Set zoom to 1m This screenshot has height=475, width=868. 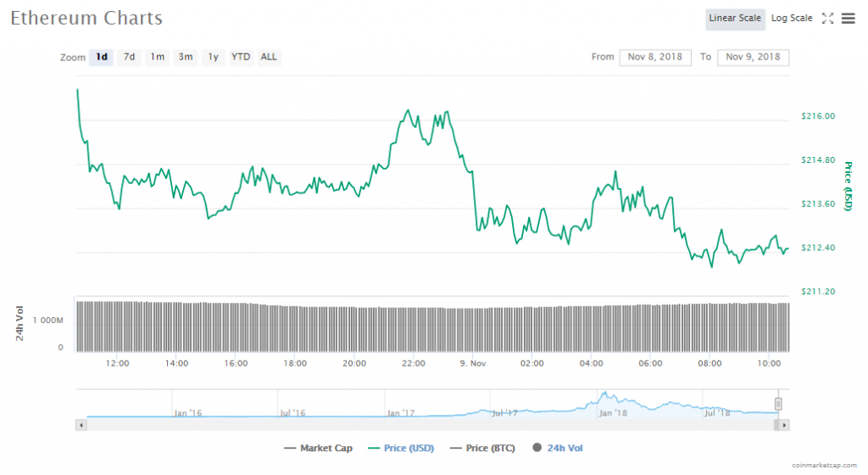[158, 58]
